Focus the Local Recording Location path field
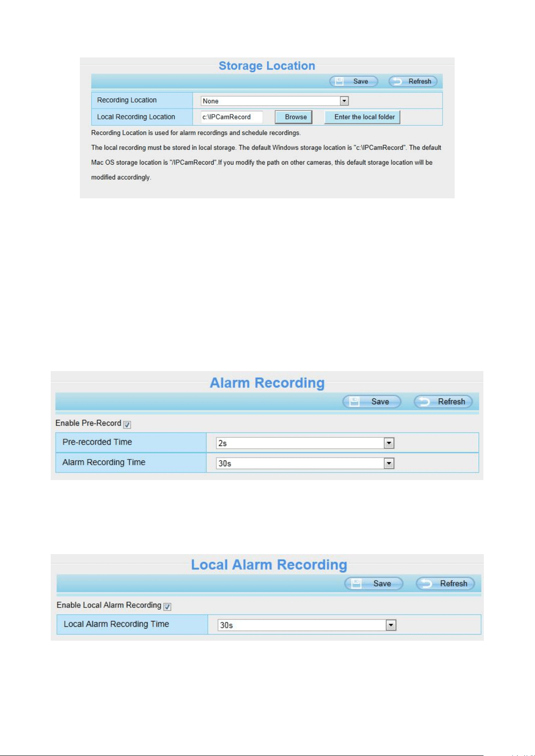535x756 pixels. 232,117
